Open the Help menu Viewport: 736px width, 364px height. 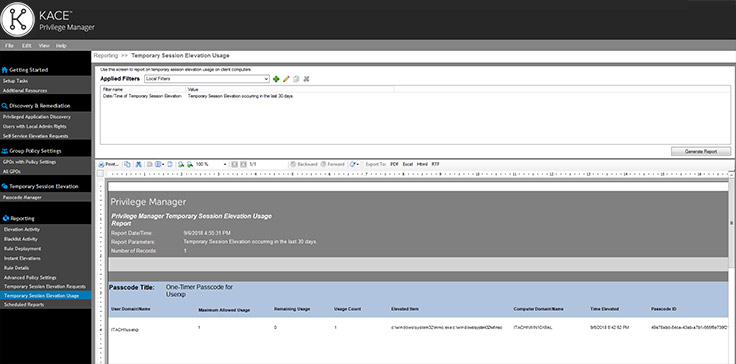(x=61, y=46)
